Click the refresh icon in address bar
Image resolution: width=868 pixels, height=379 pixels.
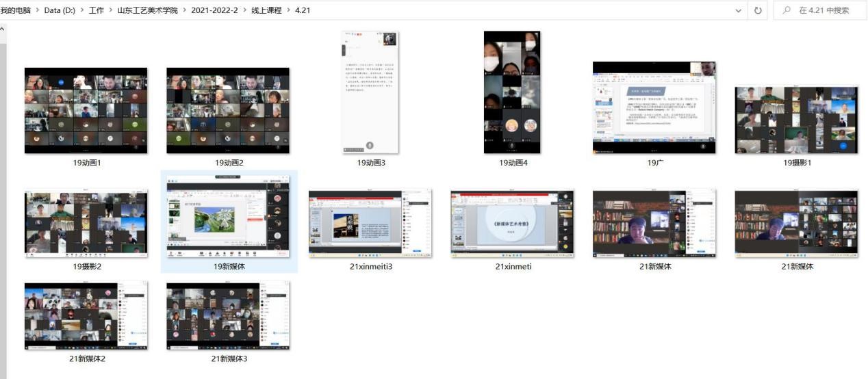(x=758, y=10)
